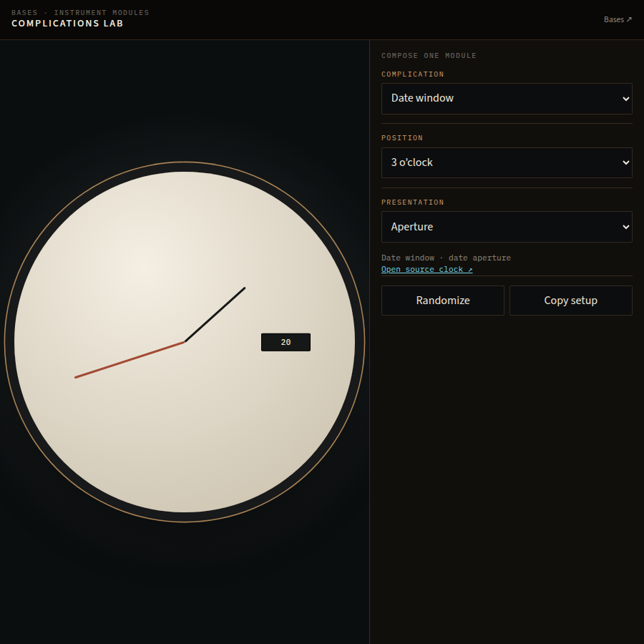Click the chevron arrow on the Position select
Screen dimensions: 644x644
[625, 162]
